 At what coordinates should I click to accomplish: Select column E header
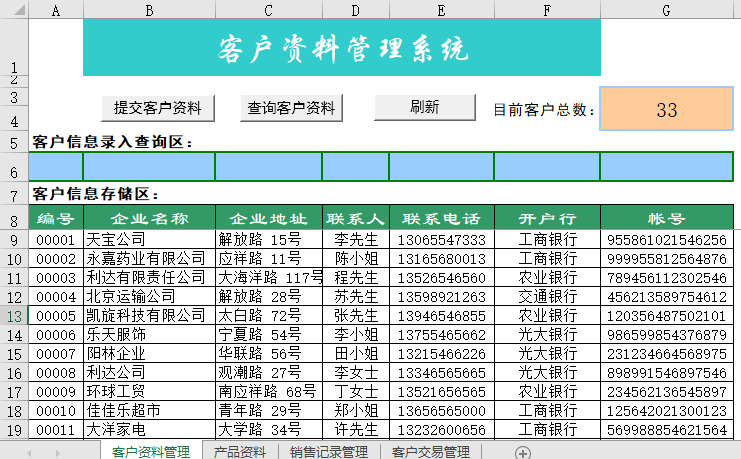coord(441,10)
